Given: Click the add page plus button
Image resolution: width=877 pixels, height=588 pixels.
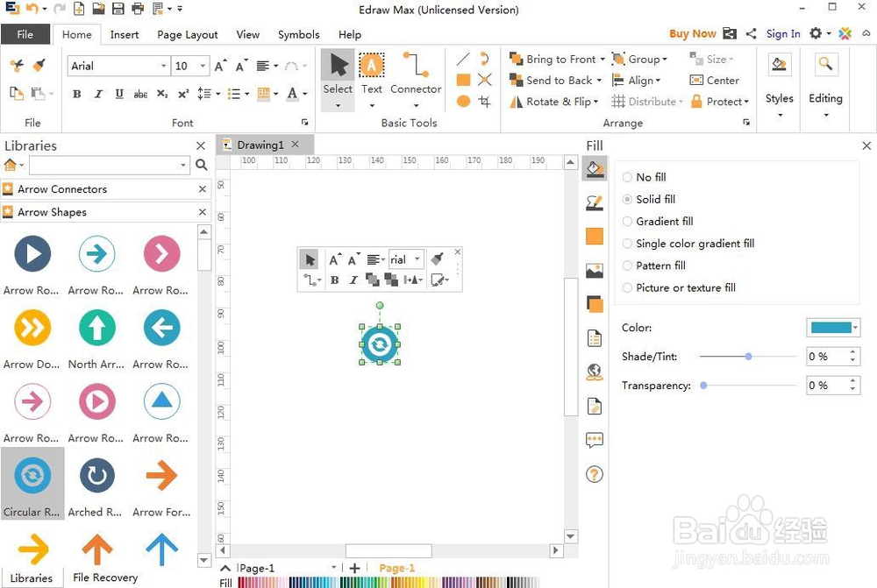Looking at the screenshot, I should click(x=354, y=568).
